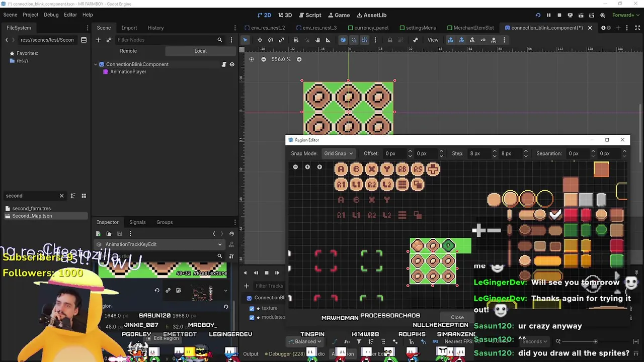Select the Move Mode tool
Viewport: 644px width, 362px height.
pos(260,40)
